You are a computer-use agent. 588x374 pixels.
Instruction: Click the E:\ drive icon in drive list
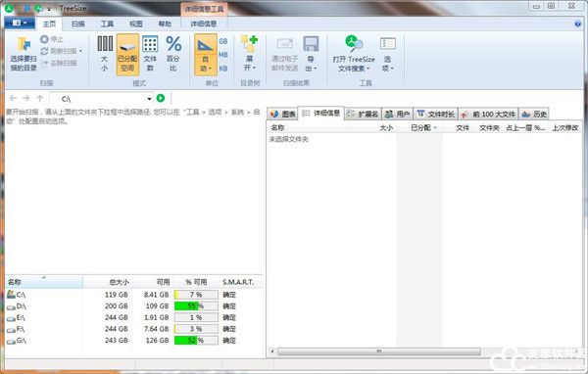click(x=11, y=318)
